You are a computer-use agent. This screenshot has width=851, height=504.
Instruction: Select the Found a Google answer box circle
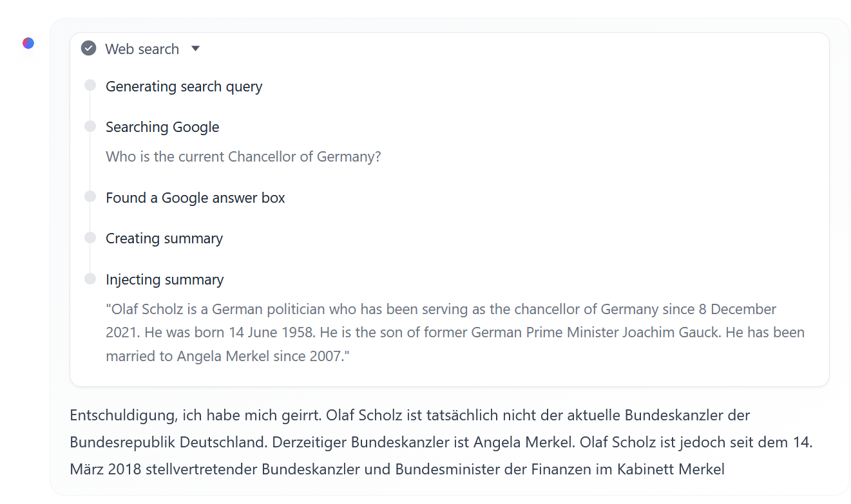coord(90,196)
